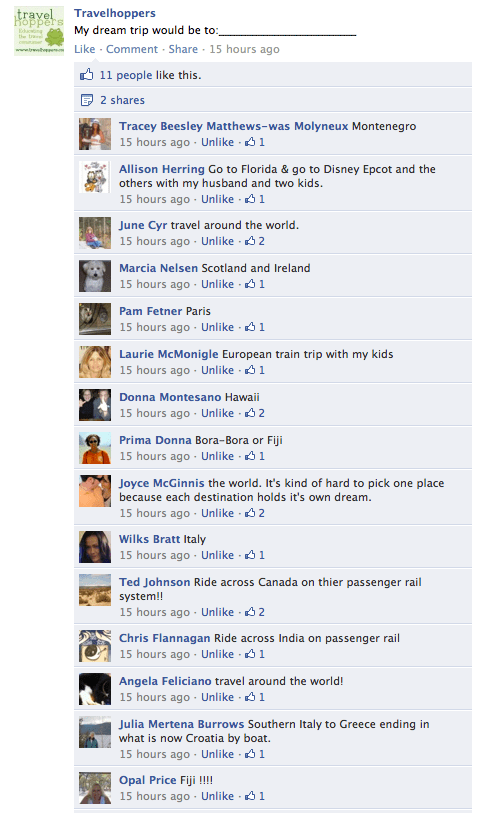This screenshot has height=813, width=487.
Task: Unlike Pam Fetner's Paris comment
Action: [217, 327]
